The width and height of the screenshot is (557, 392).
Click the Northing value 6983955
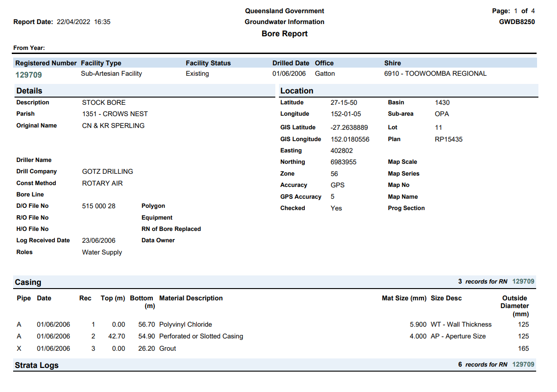click(x=343, y=162)
